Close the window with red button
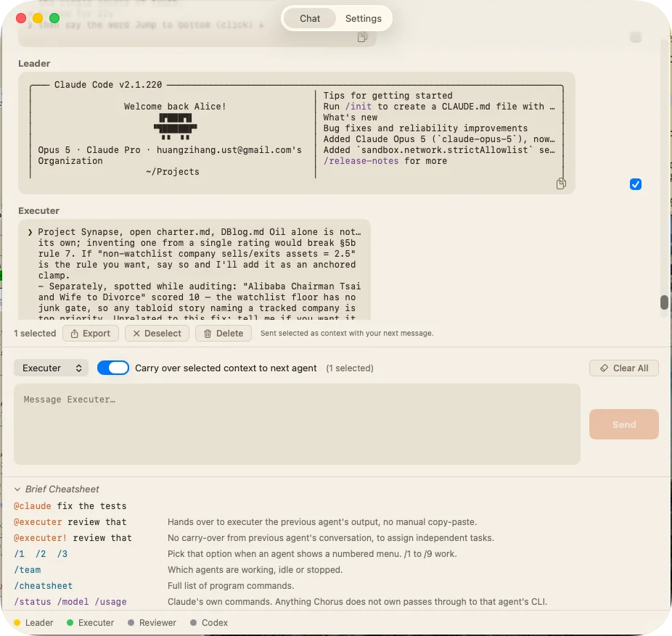This screenshot has height=636, width=672. tap(21, 18)
